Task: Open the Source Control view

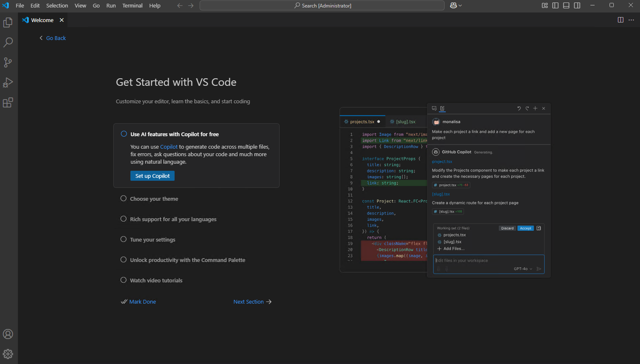Action: tap(8, 62)
